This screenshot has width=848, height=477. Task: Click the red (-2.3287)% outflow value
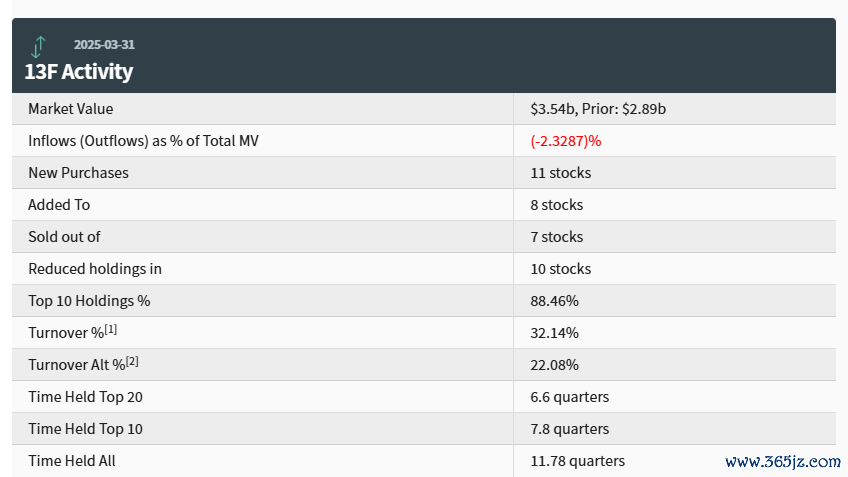tap(566, 141)
